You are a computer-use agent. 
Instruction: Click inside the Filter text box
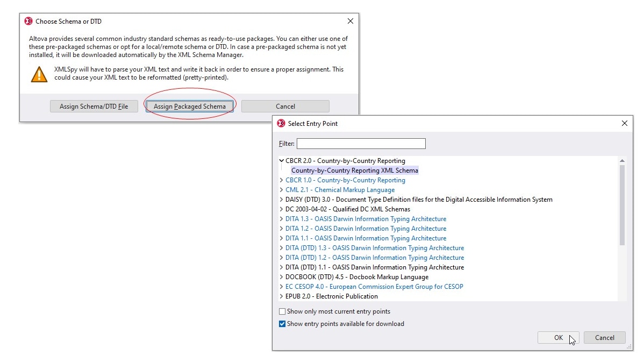tap(361, 144)
